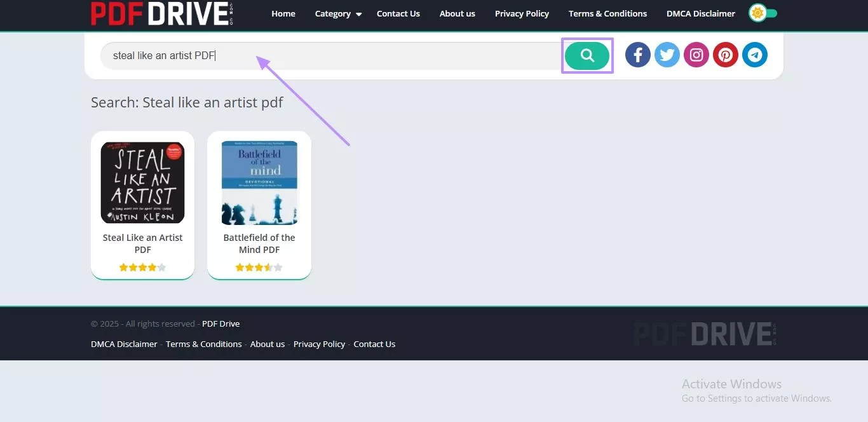Open Terms & Conditions in top navigation
This screenshot has width=868, height=422.
click(607, 14)
